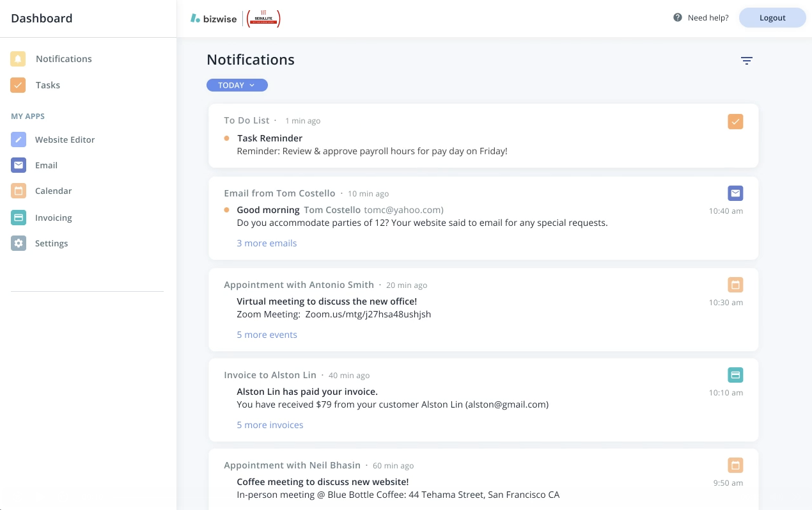812x510 pixels.
Task: Switch to the Tasks section in the sidebar
Action: pyautogui.click(x=47, y=84)
